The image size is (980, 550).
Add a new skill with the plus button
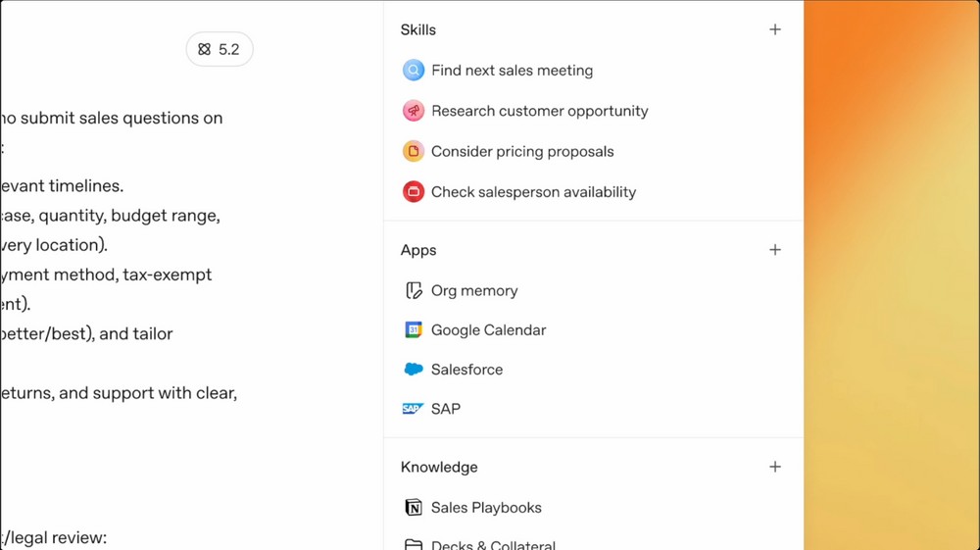pos(775,29)
